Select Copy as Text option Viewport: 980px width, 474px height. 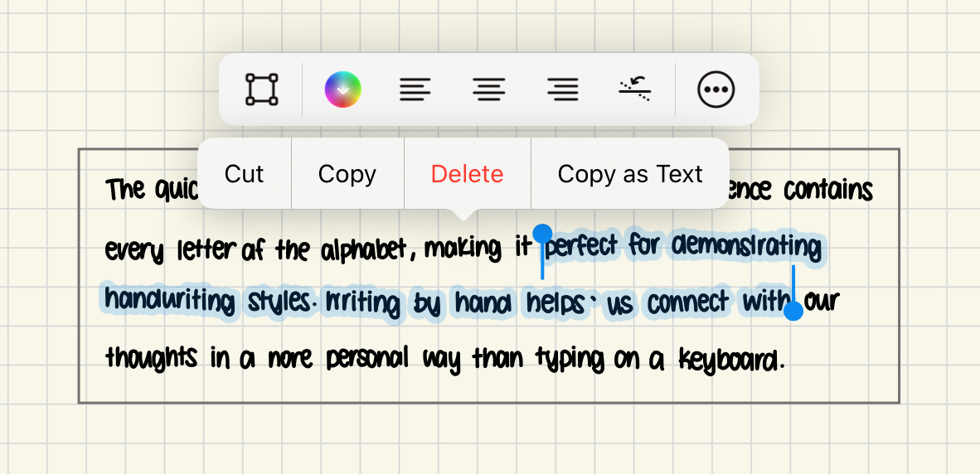[x=630, y=174]
